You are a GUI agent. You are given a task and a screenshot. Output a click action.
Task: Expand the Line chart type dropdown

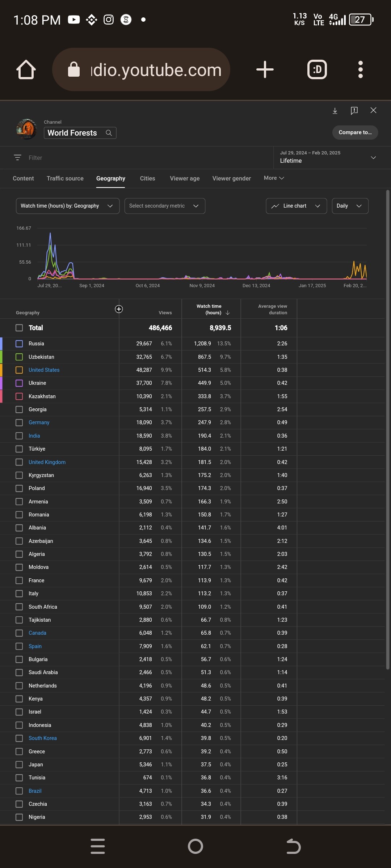296,206
